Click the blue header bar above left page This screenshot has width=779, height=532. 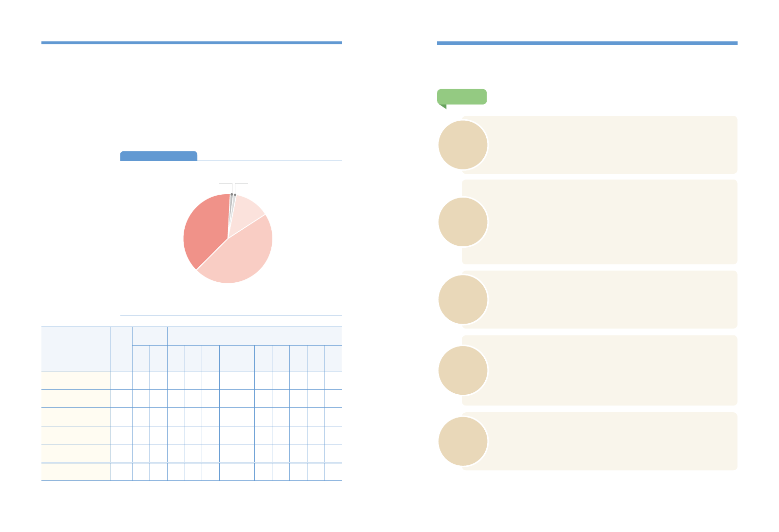coord(191,43)
